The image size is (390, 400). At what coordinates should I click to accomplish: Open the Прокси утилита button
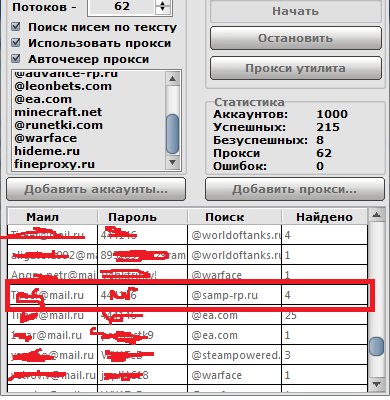point(296,68)
